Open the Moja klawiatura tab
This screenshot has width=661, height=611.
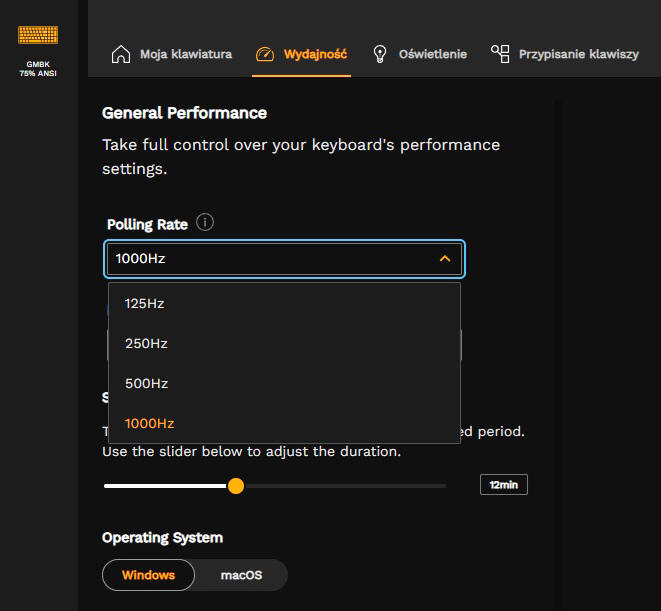tap(185, 54)
